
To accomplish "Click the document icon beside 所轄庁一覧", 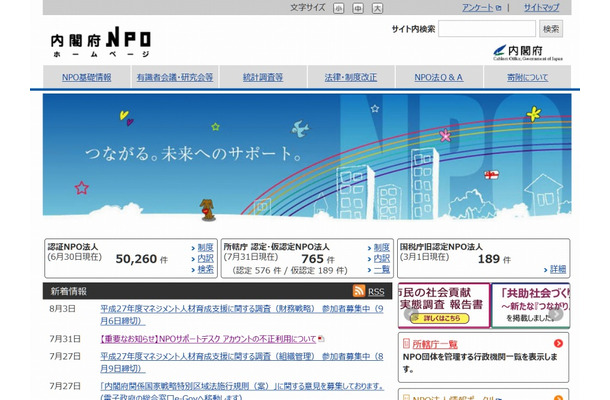I will click(x=406, y=343).
